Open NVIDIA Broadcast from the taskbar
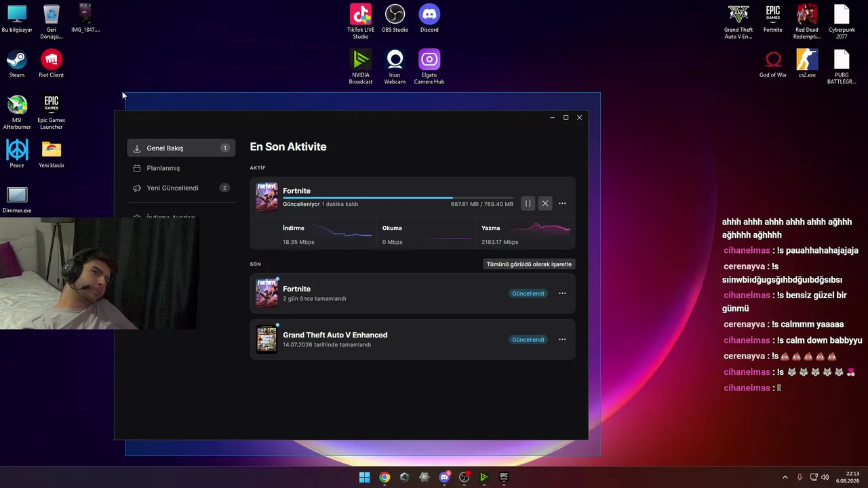This screenshot has height=488, width=868. click(484, 477)
